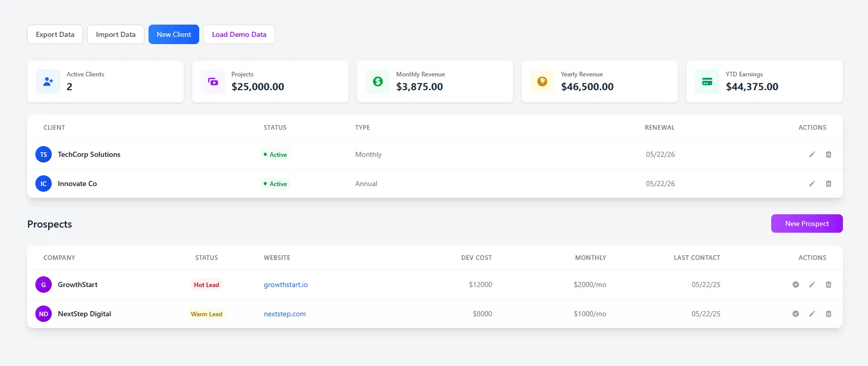This screenshot has width=868, height=366.
Task: Add a New Client
Action: coord(174,34)
